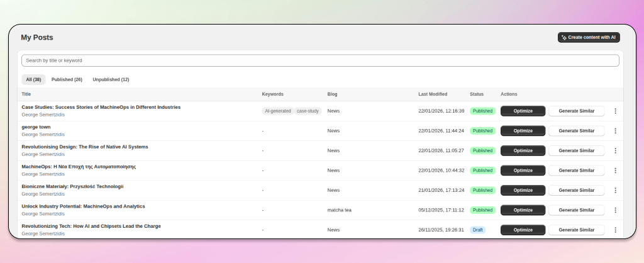
Task: Optimize the Case Studies post
Action: (523, 111)
